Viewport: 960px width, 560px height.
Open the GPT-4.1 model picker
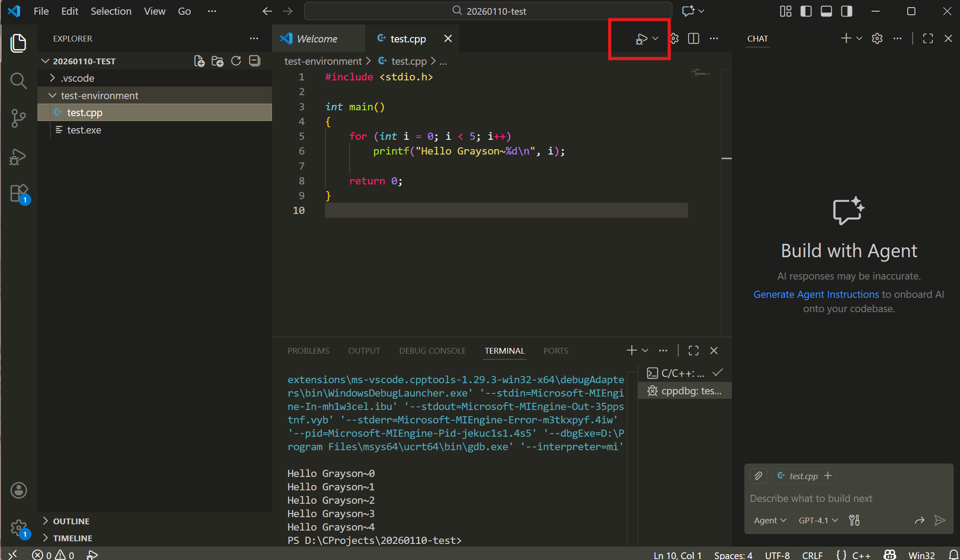tap(818, 520)
